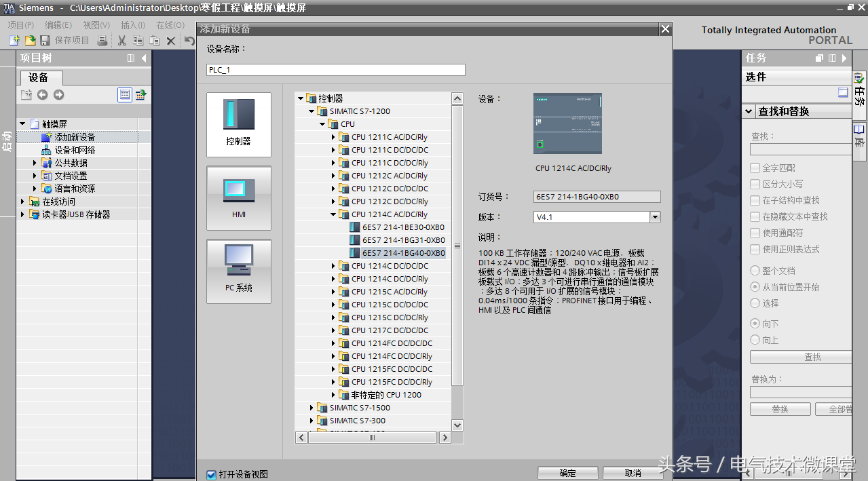Image resolution: width=868 pixels, height=481 pixels.
Task: Click the 替换 button
Action: click(780, 409)
